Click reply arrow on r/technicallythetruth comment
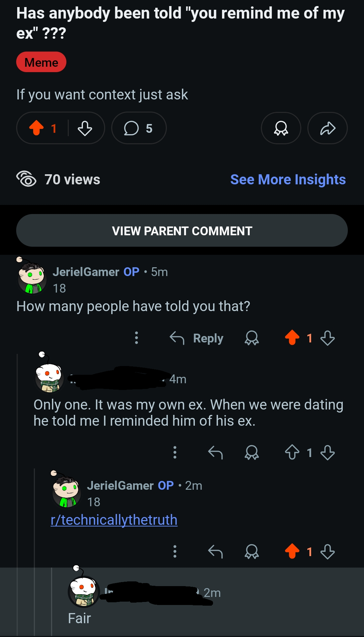 [x=215, y=551]
